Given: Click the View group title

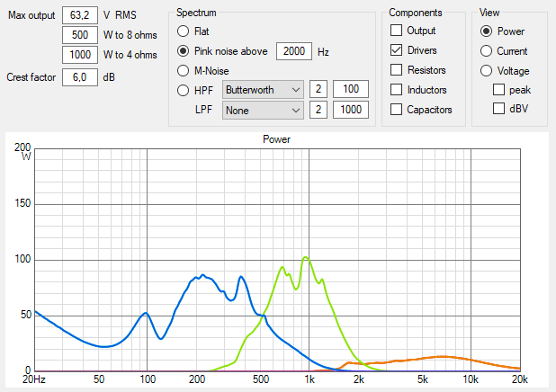Looking at the screenshot, I should [x=489, y=13].
